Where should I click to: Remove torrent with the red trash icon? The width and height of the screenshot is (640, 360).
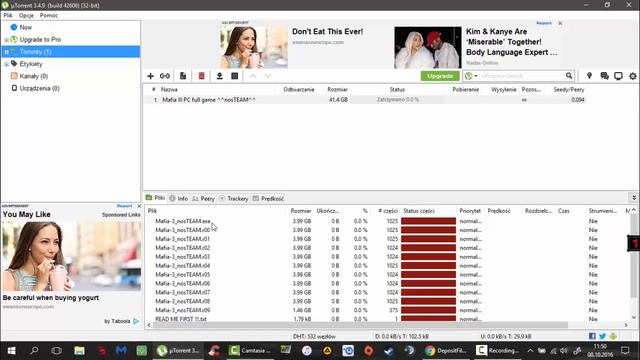click(x=201, y=76)
